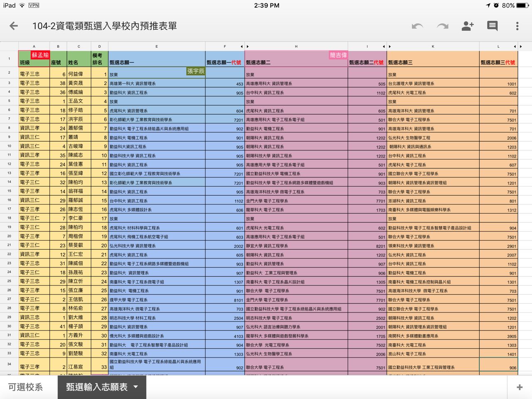Expand hidden column via arrow in column I header
The height and width of the screenshot is (399, 532).
coord(384,47)
